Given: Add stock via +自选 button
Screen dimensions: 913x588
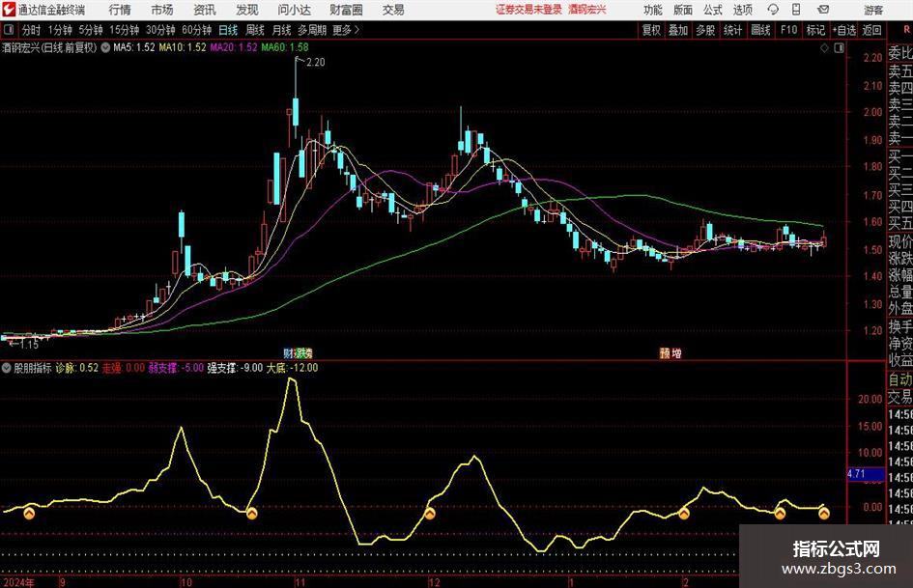Looking at the screenshot, I should [843, 29].
